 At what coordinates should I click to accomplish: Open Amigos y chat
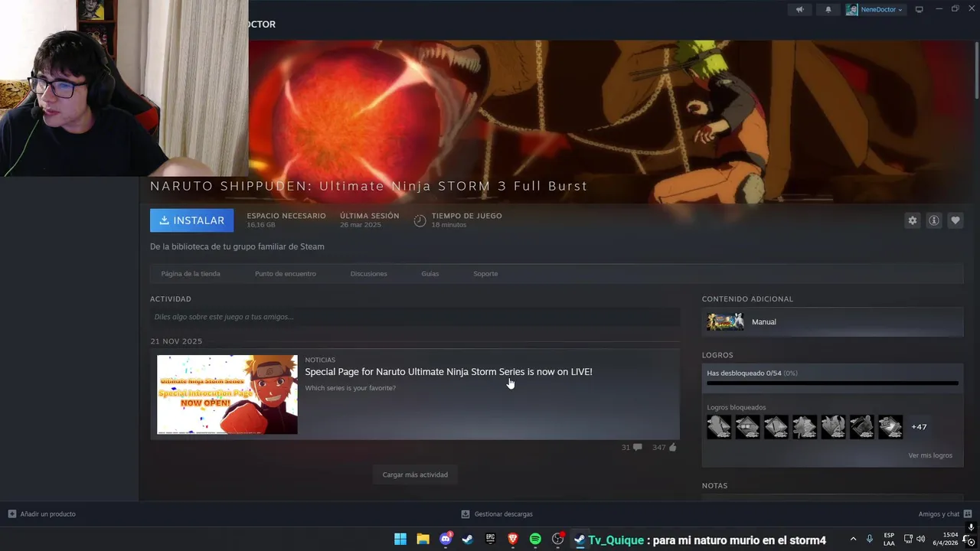pyautogui.click(x=945, y=514)
